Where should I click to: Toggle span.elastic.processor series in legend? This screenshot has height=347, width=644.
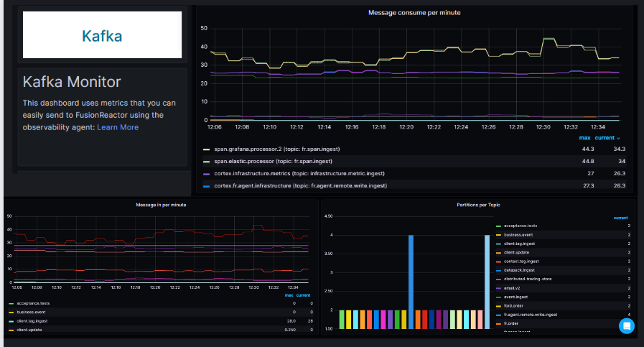pyautogui.click(x=273, y=162)
